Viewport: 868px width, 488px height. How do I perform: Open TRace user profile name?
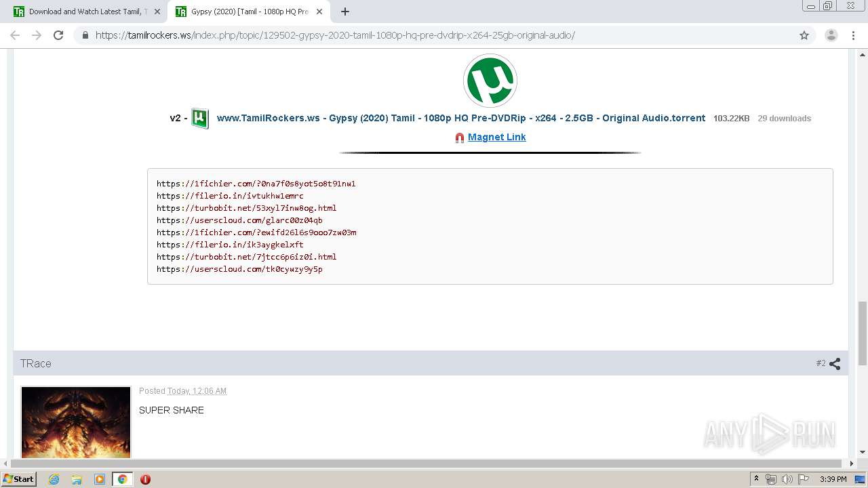point(36,364)
